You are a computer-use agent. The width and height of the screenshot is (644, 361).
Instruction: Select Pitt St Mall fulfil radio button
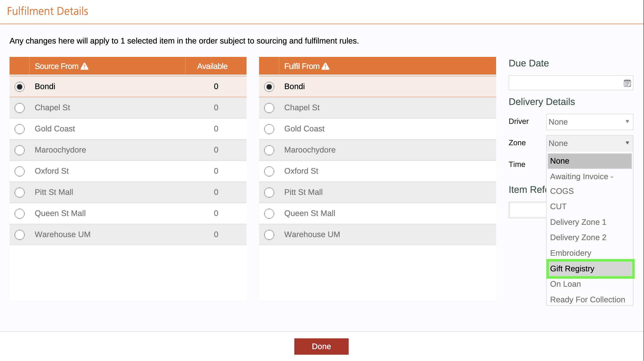[x=269, y=192]
